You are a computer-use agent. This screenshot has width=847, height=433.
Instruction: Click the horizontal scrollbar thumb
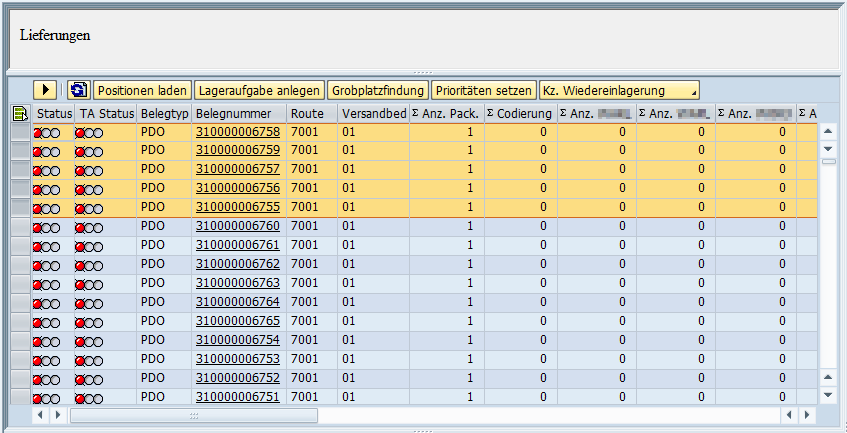194,414
